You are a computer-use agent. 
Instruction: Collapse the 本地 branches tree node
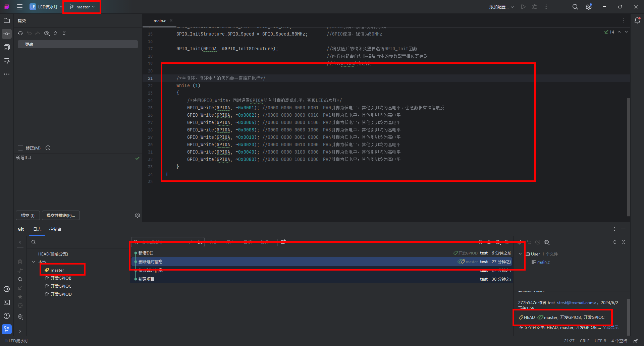tap(34, 262)
